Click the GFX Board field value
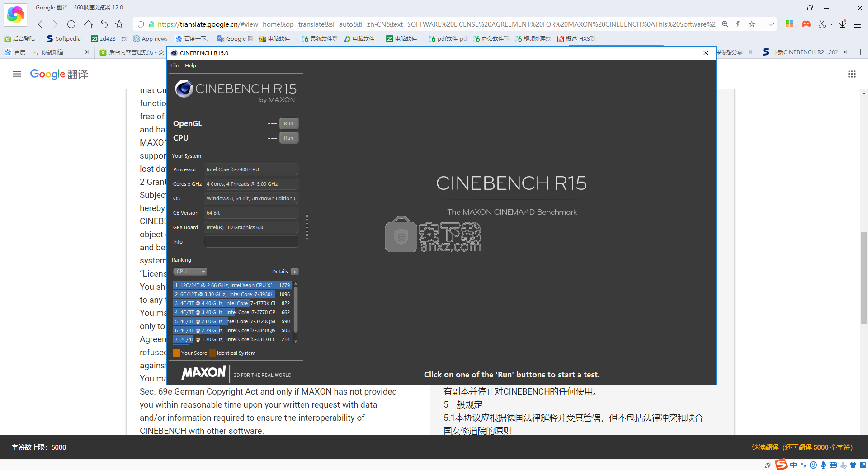 coord(251,227)
